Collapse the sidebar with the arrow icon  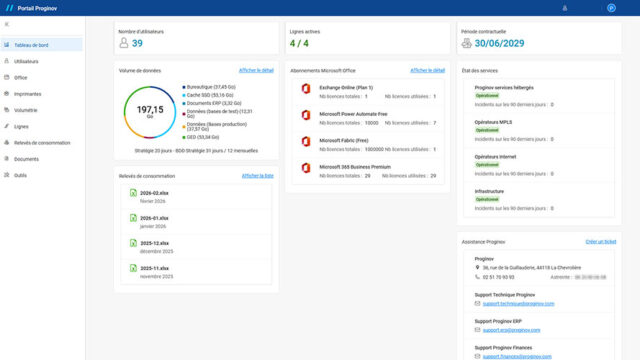(x=7, y=24)
